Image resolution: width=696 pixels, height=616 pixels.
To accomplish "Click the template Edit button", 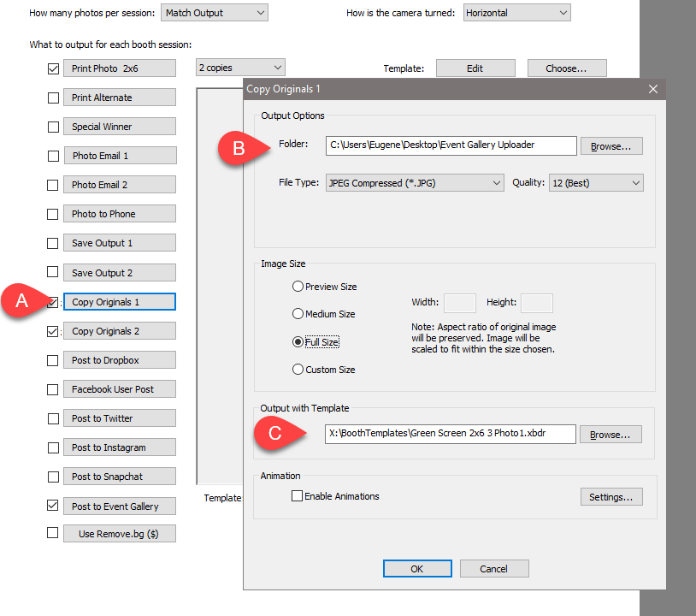I will click(x=475, y=68).
